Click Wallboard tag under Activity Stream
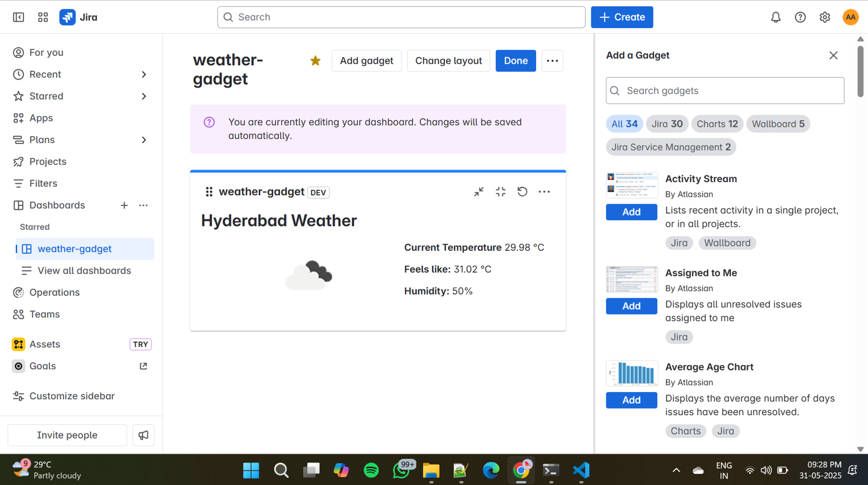 click(727, 243)
